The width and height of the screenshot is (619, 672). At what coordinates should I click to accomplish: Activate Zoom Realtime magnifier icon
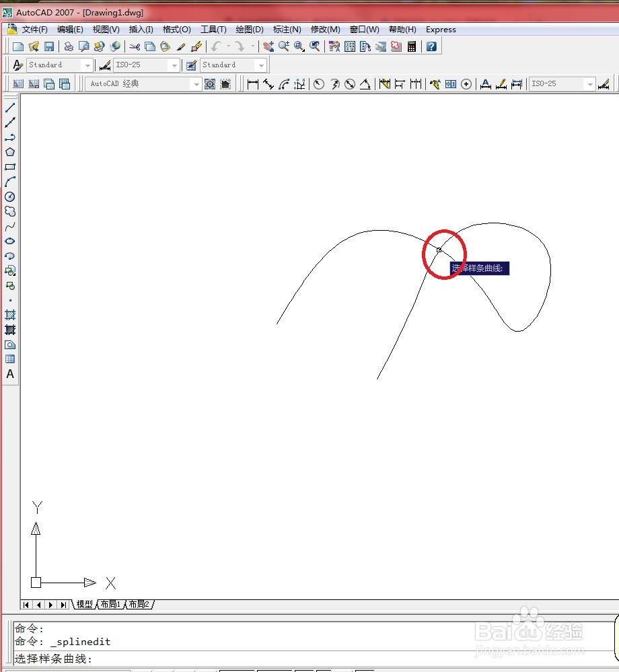tap(284, 46)
